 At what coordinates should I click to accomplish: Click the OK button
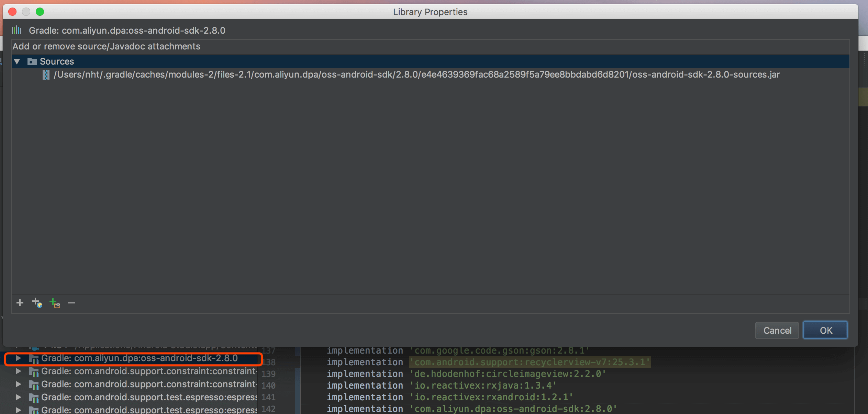pos(825,330)
